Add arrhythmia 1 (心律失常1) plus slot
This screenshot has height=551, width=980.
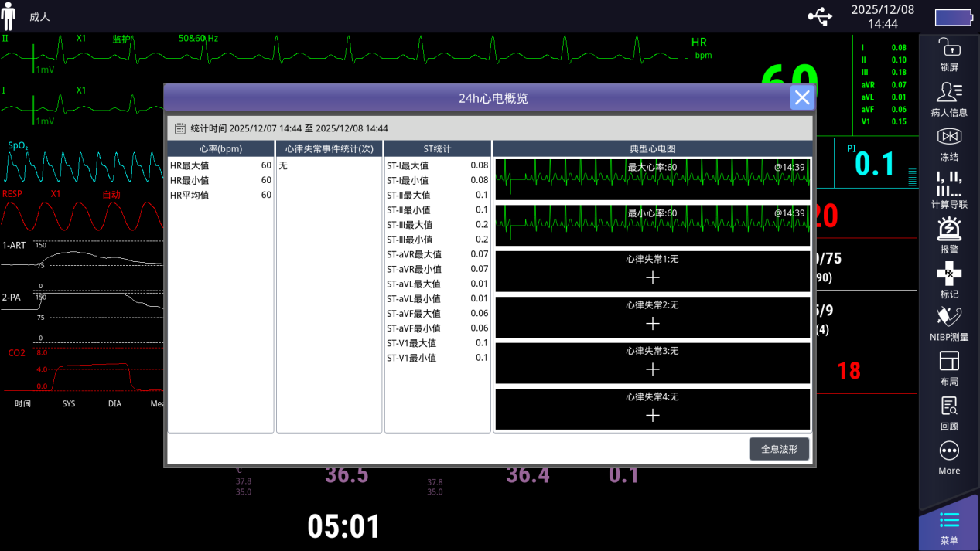coord(652,277)
